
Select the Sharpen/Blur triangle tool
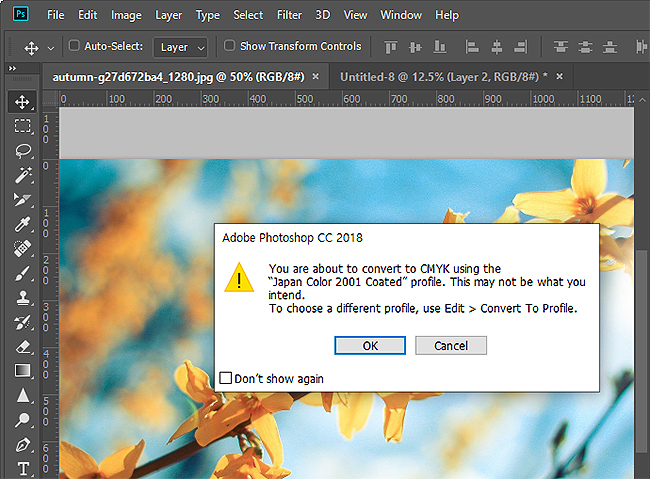(22, 396)
